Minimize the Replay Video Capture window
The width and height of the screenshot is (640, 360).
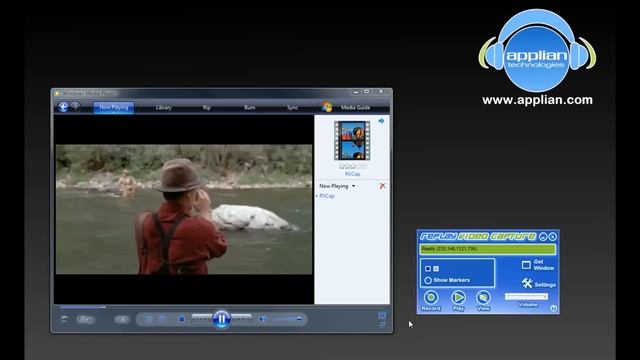click(543, 237)
